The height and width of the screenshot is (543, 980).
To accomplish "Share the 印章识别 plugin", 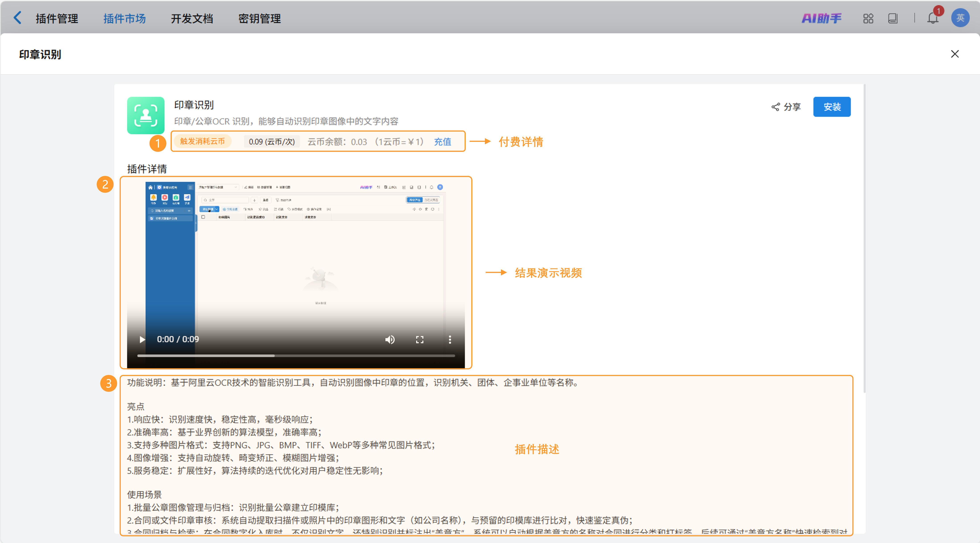I will [786, 107].
